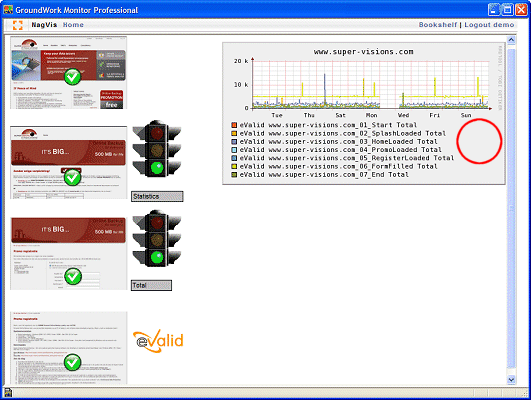Close the GroundWork Monitor Professional window
The image size is (531, 400).
(x=521, y=10)
